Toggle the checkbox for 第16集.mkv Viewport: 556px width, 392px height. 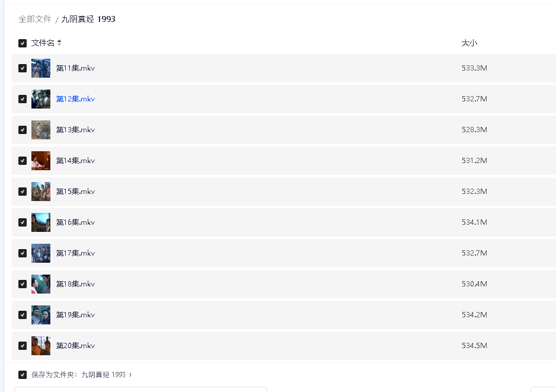23,222
